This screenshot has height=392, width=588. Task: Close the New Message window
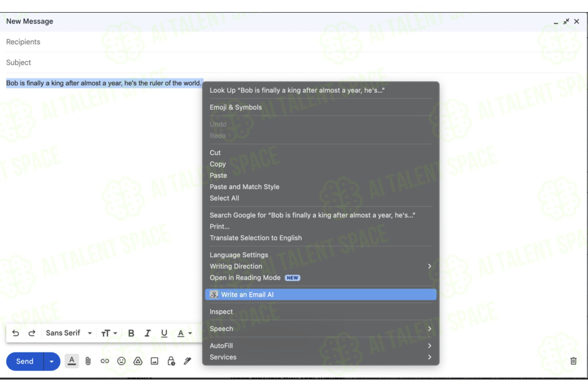tap(577, 22)
